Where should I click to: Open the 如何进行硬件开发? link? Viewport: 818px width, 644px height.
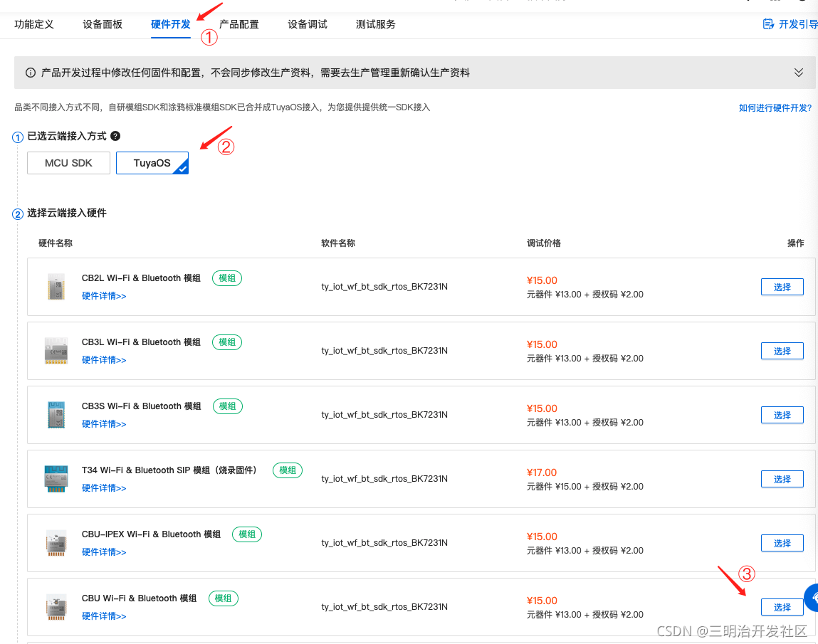point(775,107)
